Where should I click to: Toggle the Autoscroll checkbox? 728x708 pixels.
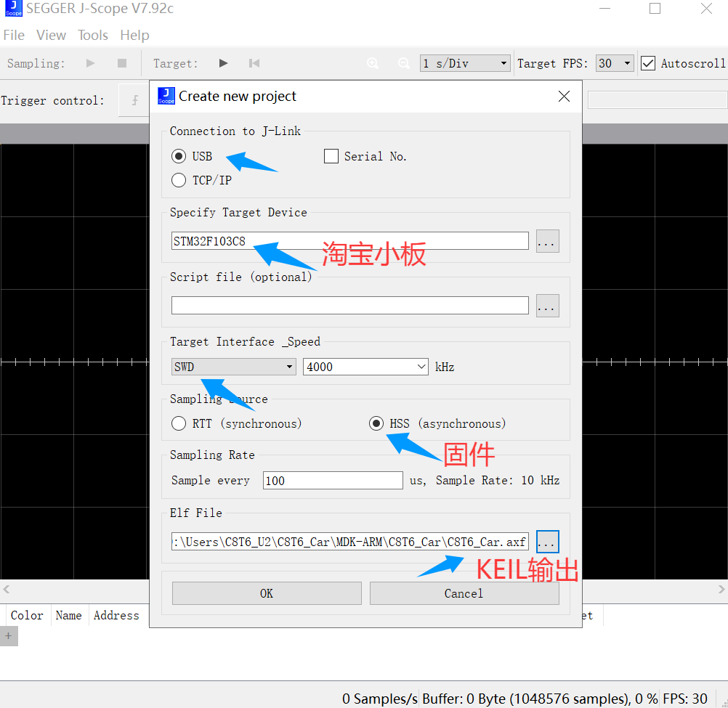click(648, 63)
